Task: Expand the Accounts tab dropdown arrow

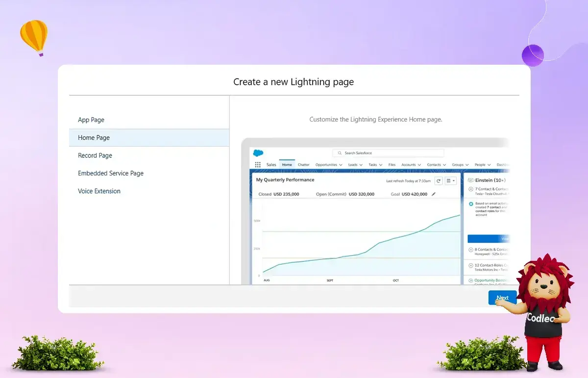Action: click(419, 165)
